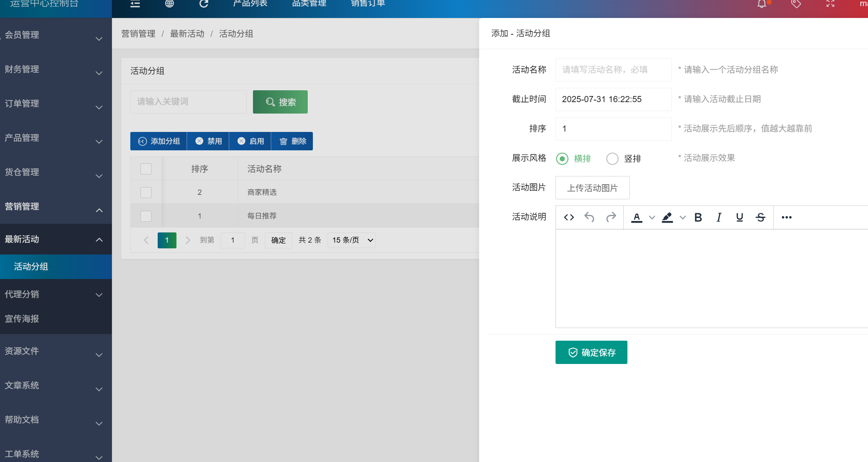Image resolution: width=868 pixels, height=462 pixels.
Task: Click the redo arrow in editor
Action: point(611,217)
